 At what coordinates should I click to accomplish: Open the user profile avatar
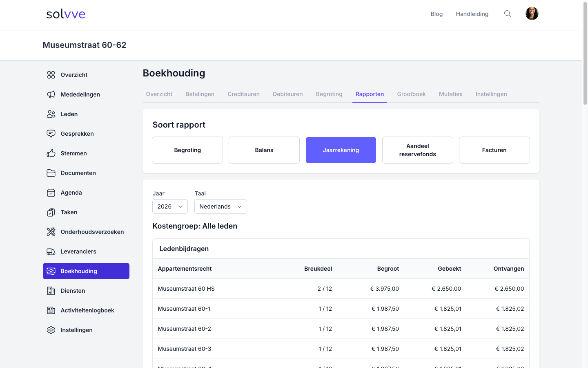tap(532, 13)
